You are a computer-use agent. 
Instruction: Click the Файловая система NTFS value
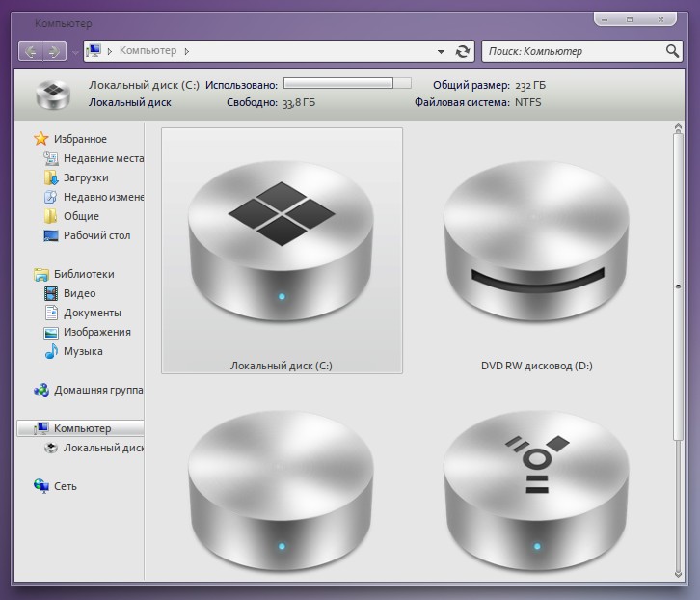[527, 102]
